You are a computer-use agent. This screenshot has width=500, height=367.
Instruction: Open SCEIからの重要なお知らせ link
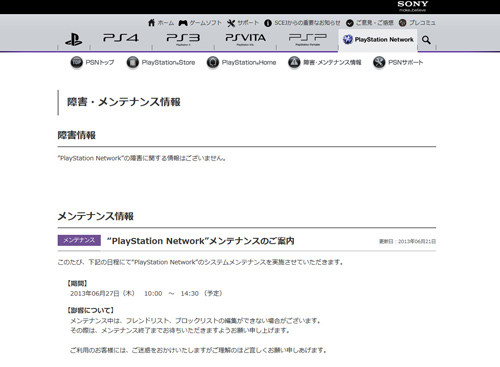tap(307, 23)
